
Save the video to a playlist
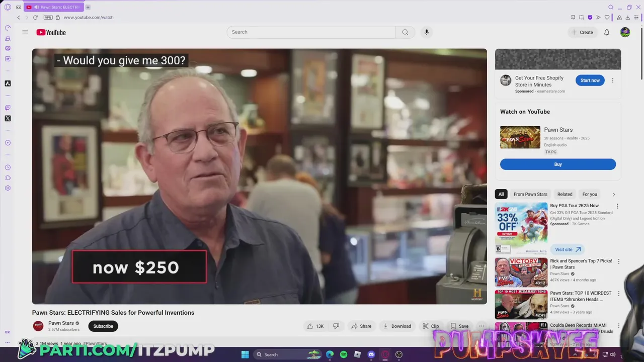(459, 326)
